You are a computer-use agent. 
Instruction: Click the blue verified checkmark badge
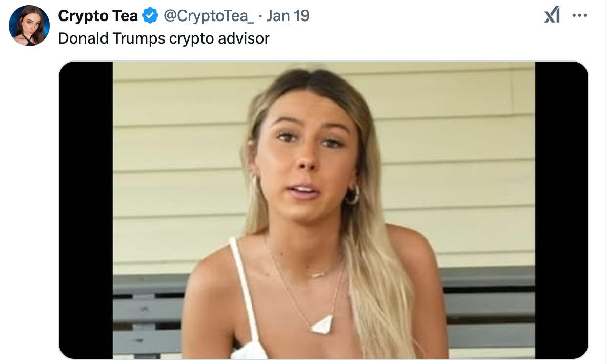[150, 16]
